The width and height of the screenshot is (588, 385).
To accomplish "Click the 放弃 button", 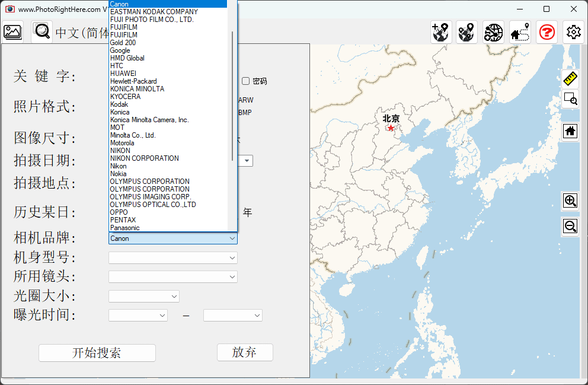I will [x=245, y=352].
